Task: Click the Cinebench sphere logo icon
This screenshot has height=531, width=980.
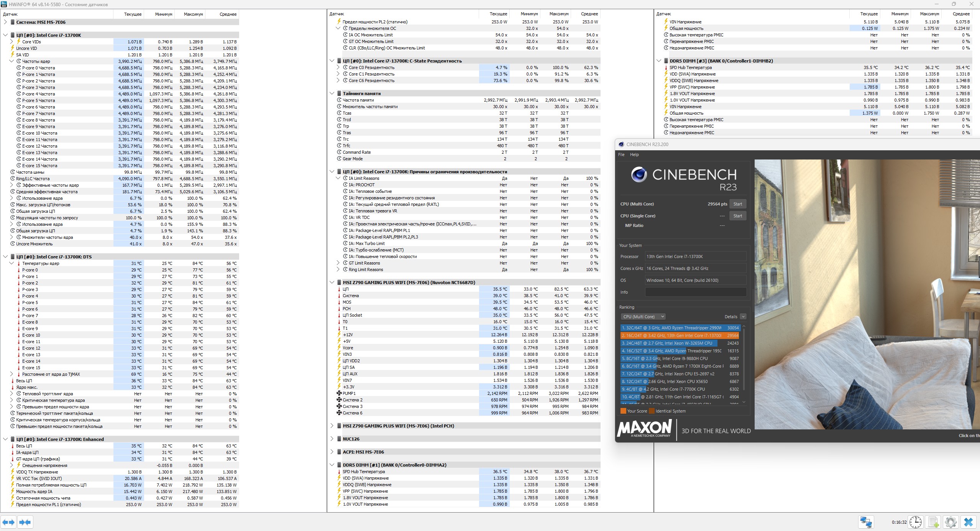Action: tap(639, 175)
